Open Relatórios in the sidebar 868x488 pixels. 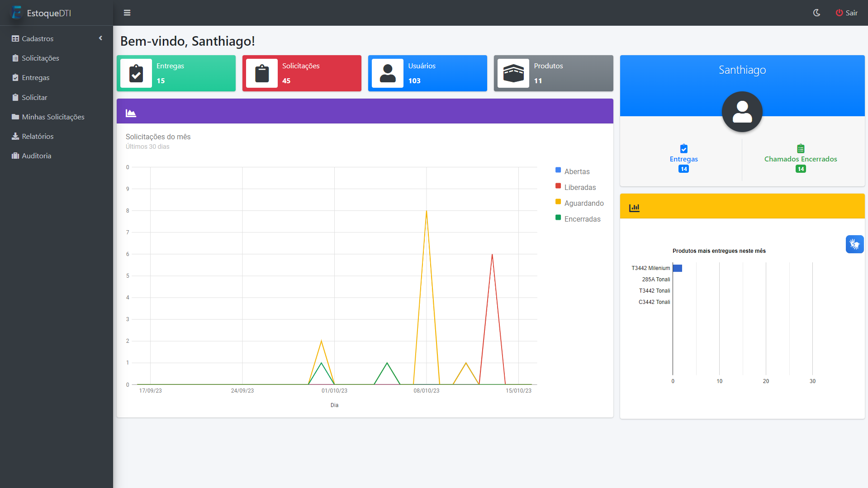(x=57, y=136)
